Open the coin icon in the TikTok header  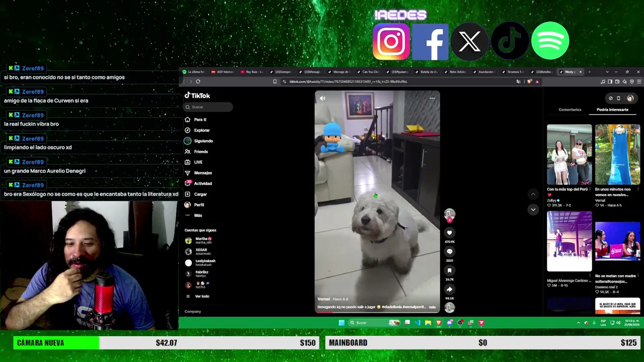click(x=611, y=99)
